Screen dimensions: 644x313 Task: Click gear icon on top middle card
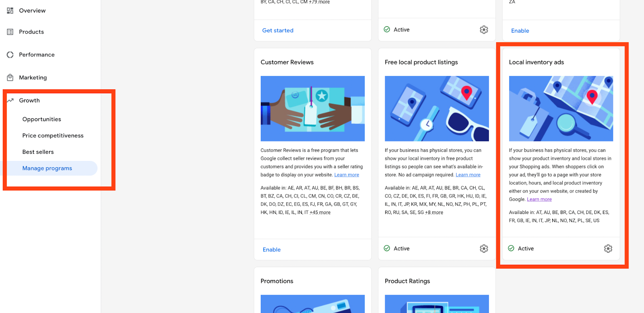(x=484, y=30)
